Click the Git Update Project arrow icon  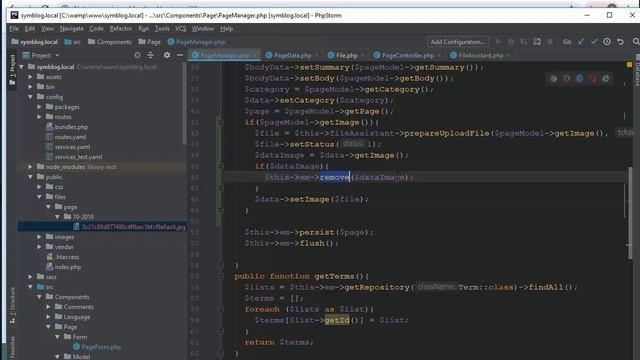pos(581,42)
